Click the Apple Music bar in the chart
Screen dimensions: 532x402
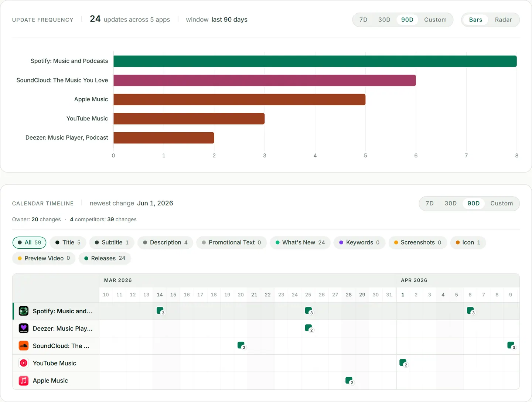coord(239,100)
